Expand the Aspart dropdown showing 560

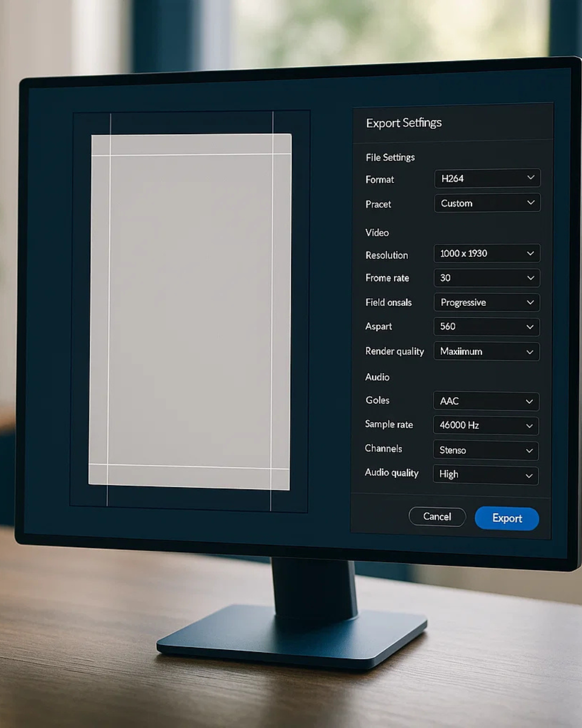[x=486, y=327]
